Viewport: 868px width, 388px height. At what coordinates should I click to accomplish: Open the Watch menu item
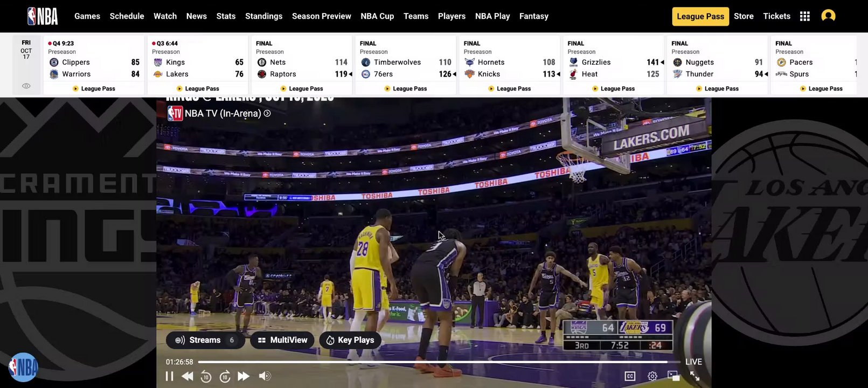point(165,16)
